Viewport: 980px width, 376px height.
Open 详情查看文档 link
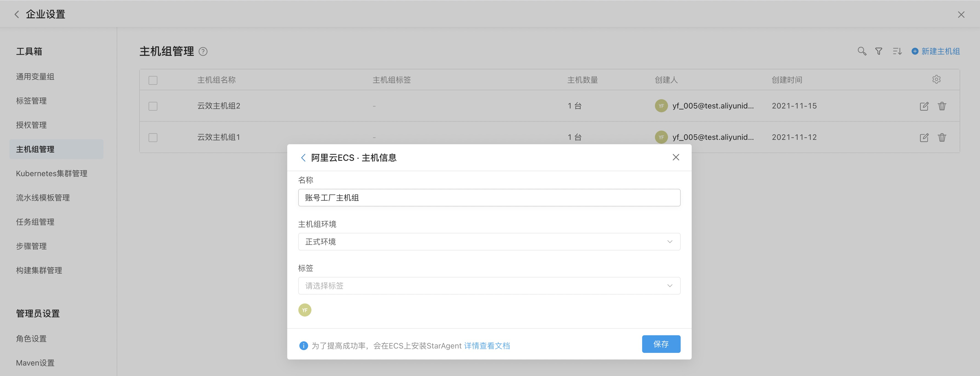[x=487, y=345]
